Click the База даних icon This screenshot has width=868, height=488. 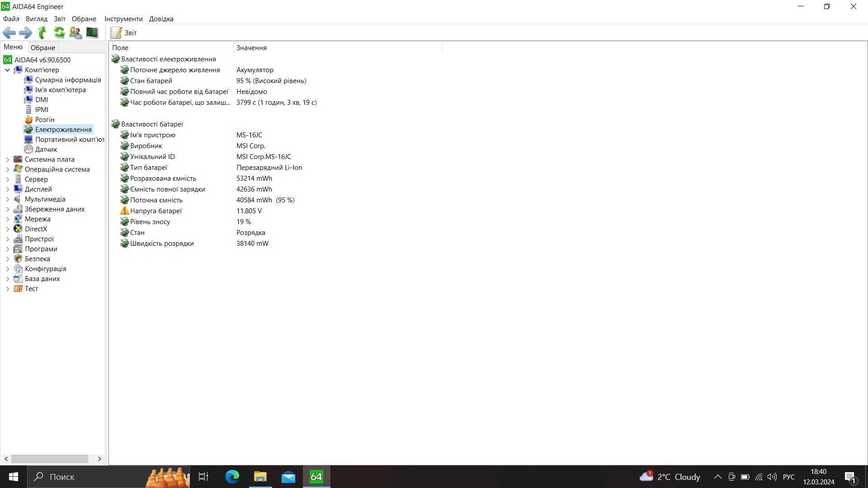[18, 279]
